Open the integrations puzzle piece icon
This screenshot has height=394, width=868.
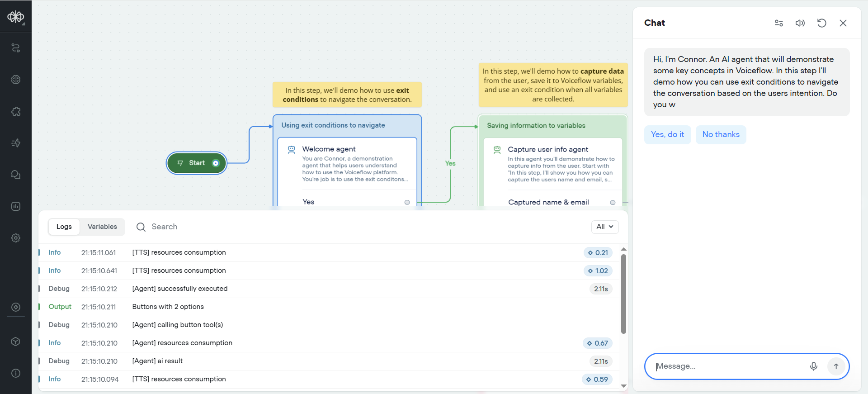pos(16,111)
